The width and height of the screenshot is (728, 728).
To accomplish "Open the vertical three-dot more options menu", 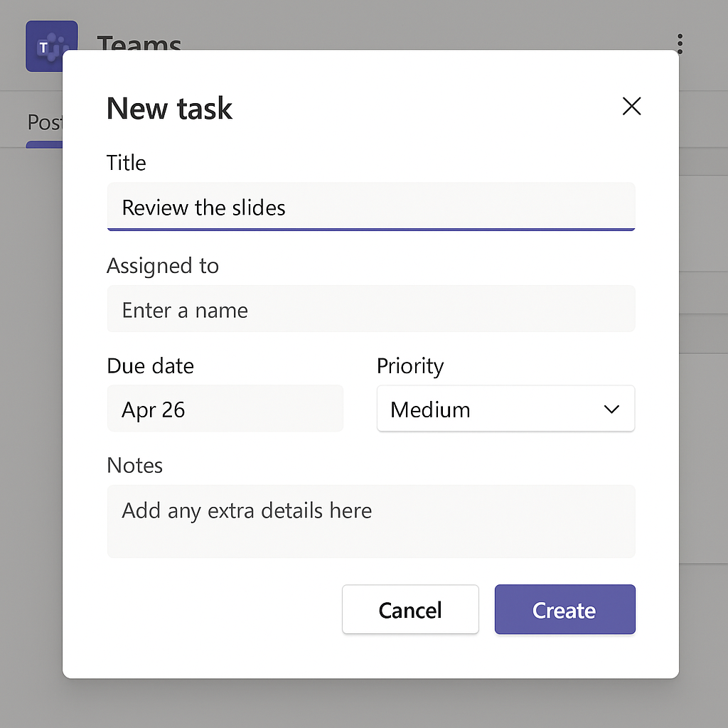I will 680,44.
